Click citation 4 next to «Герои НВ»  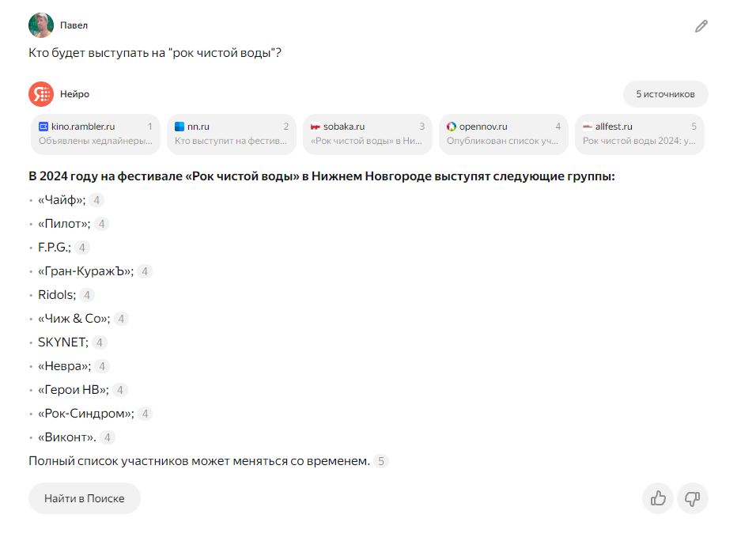tap(120, 390)
